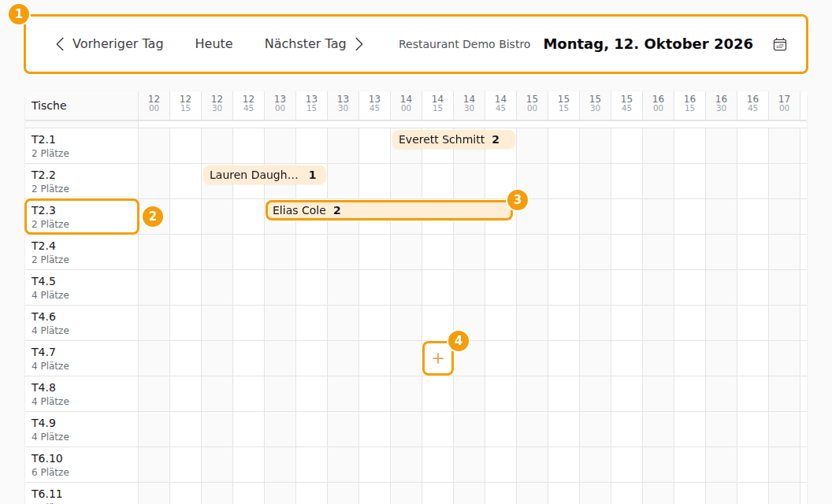Select table row T4.5
Viewport: 832px width, 504px height.
point(82,287)
